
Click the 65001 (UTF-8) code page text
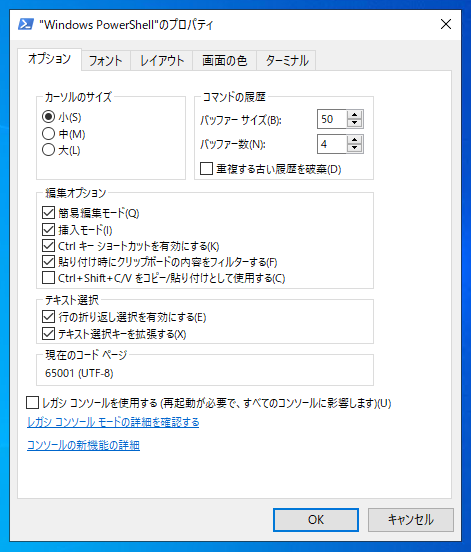click(x=79, y=373)
